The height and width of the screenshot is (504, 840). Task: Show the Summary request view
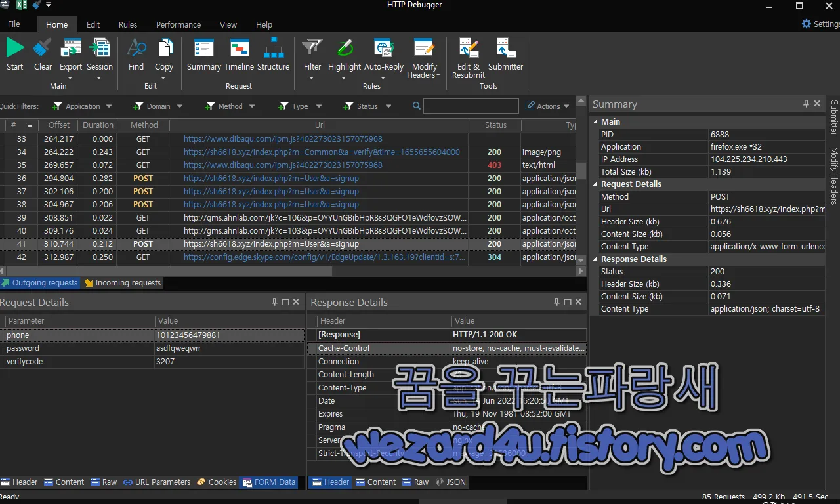click(x=204, y=55)
